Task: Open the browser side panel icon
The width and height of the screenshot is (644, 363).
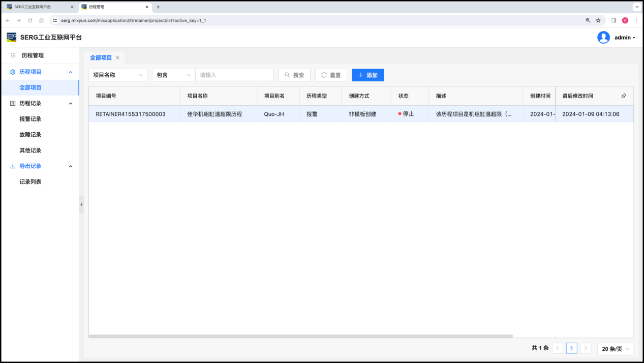Action: point(614,20)
